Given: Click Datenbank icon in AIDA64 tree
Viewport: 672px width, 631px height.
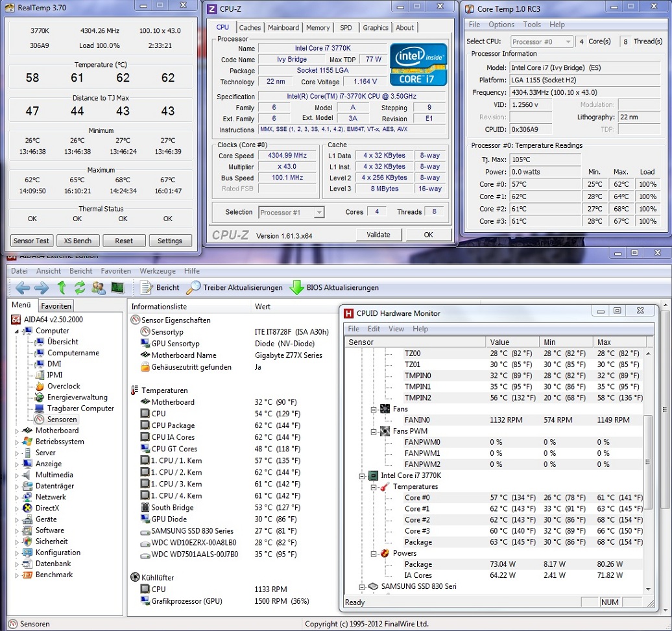Looking at the screenshot, I should point(27,564).
